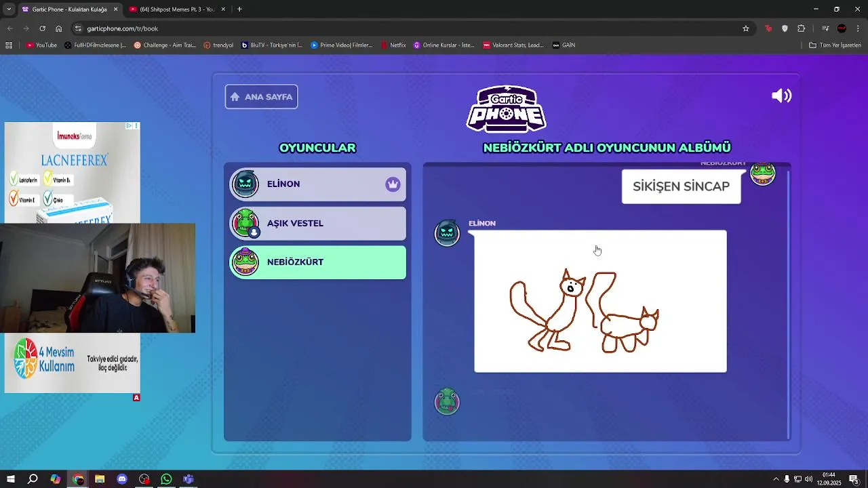This screenshot has height=488, width=868.
Task: Open the Prime Video bookmark
Action: [342, 45]
